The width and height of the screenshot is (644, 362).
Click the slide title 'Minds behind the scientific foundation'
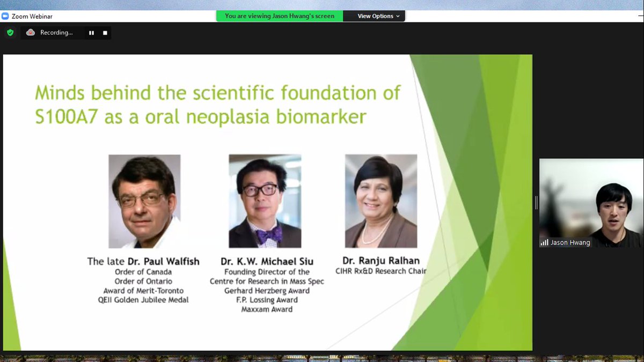click(x=218, y=93)
